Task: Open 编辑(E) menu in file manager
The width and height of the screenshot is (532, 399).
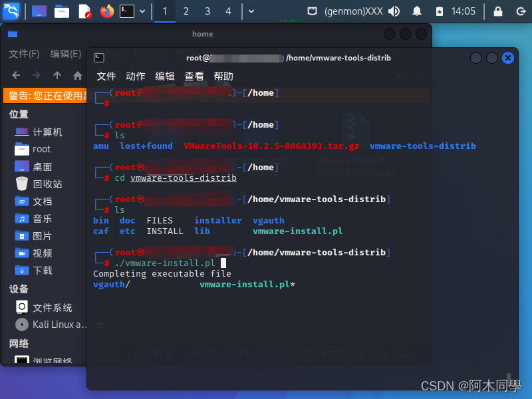Action: [x=66, y=54]
